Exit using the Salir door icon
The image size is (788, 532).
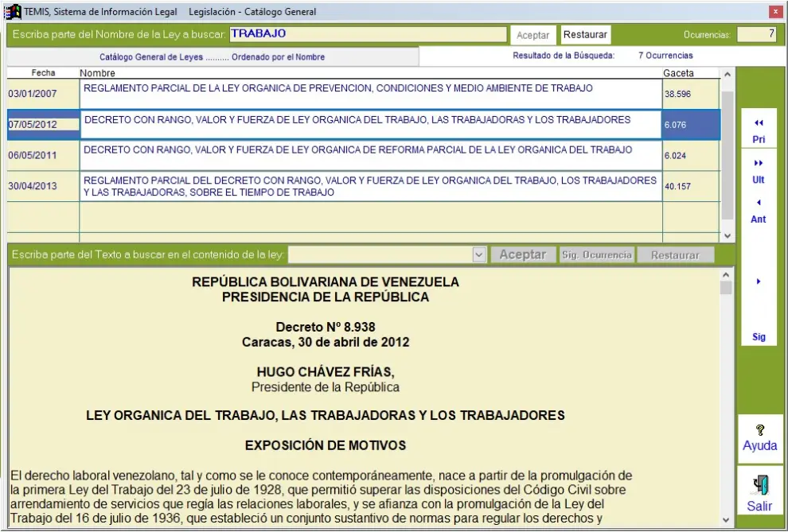[x=759, y=484]
